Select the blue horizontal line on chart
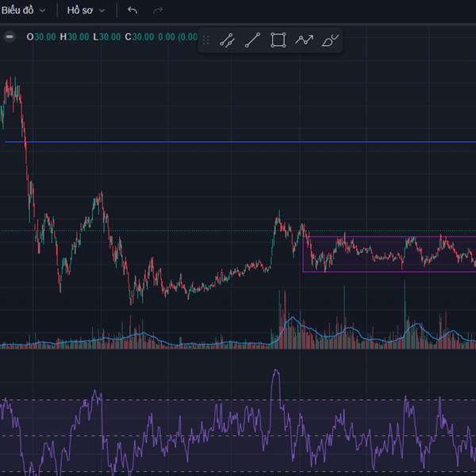Screen dimensions: 476x476 click(240, 142)
